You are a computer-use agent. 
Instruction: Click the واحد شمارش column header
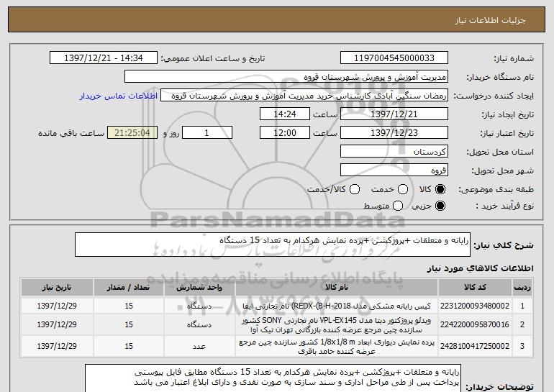(x=199, y=288)
